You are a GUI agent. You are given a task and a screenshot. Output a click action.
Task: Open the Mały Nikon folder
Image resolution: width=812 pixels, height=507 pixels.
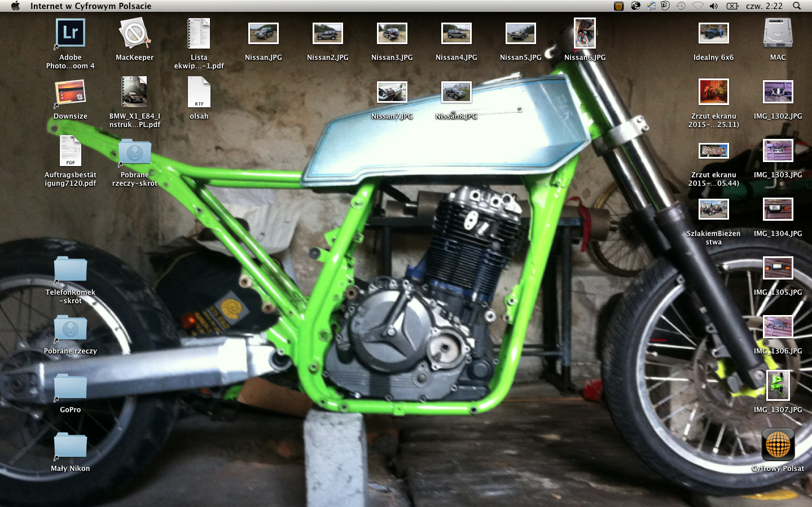(x=71, y=445)
